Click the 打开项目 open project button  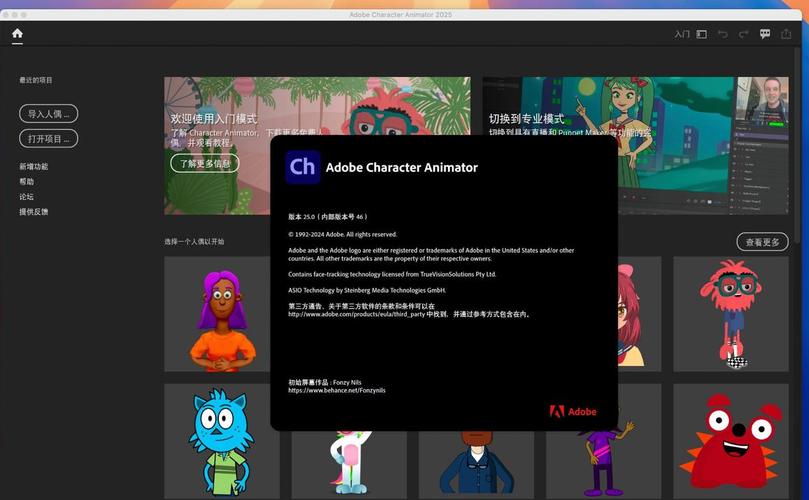pyautogui.click(x=48, y=138)
